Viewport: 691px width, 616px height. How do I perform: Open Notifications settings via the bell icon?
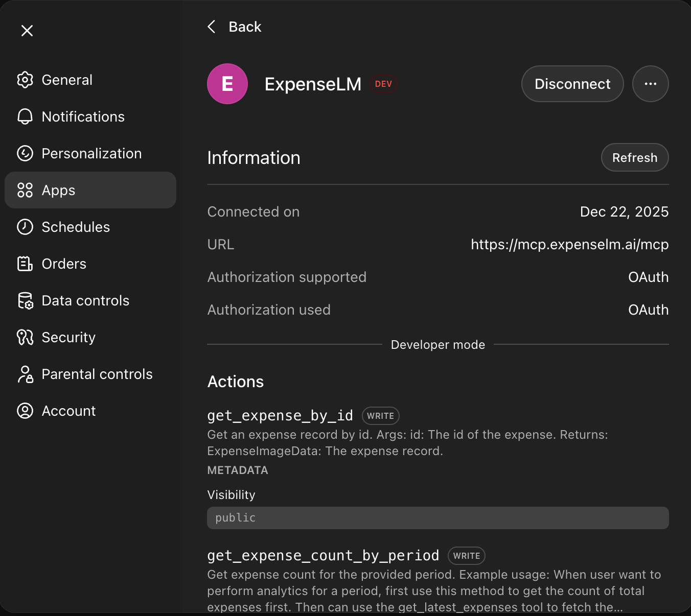(x=25, y=116)
